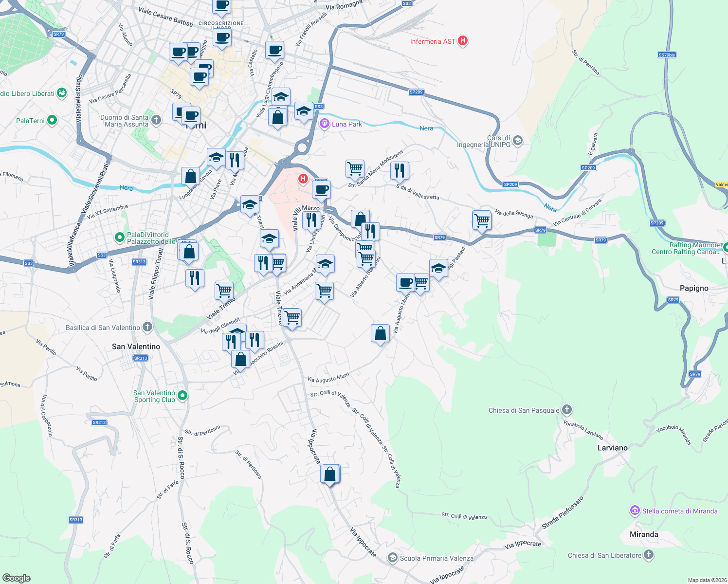Click the Duomo di Santa Maria Assunta church marker
728x584 pixels.
[156, 120]
